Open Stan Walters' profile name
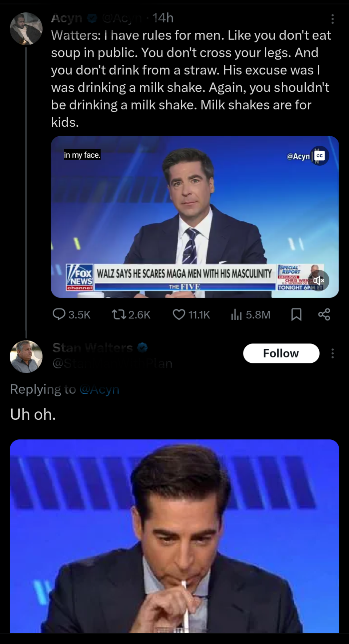The height and width of the screenshot is (644, 349). coord(92,348)
